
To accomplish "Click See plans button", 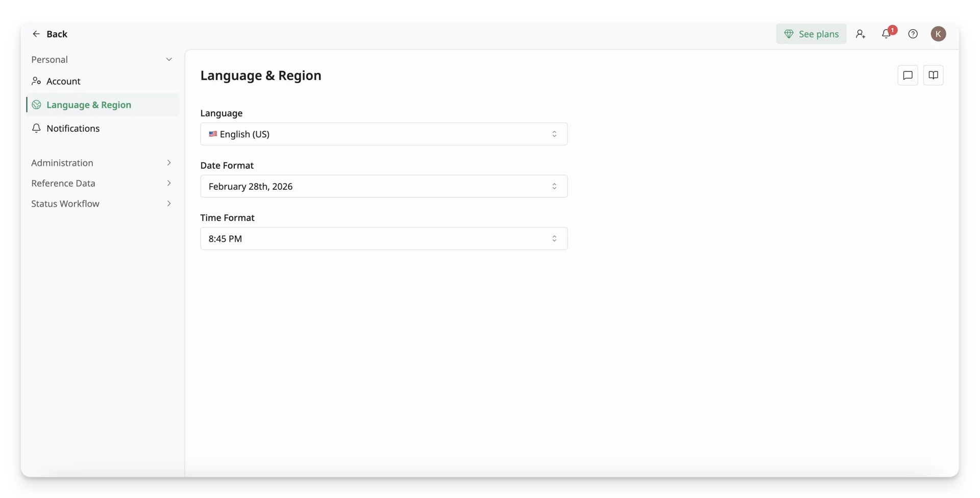I will coord(811,34).
